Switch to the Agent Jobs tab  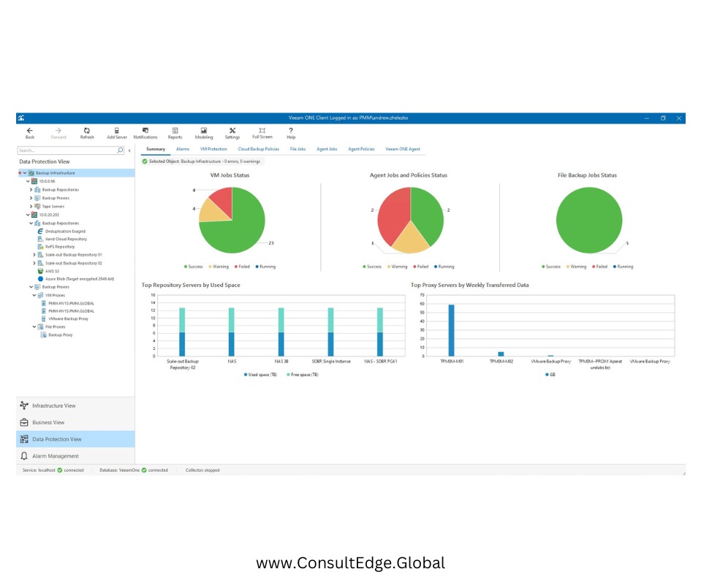tap(327, 149)
